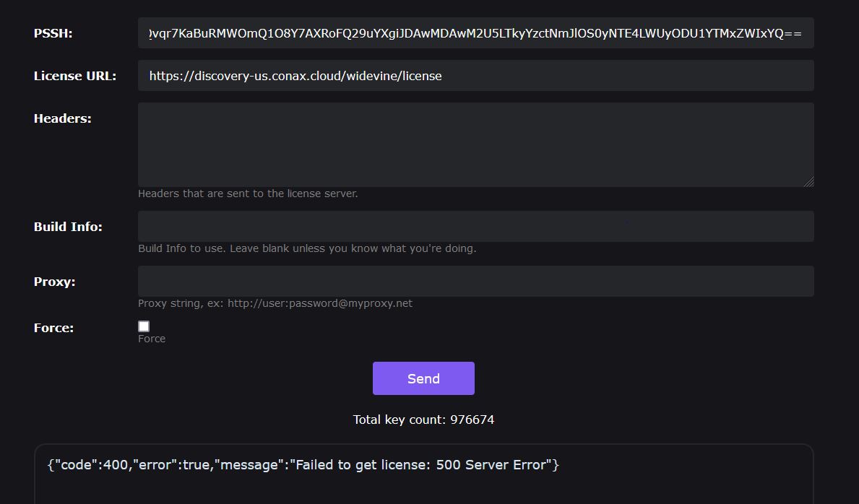
Task: Enable the Force checkbox
Action: (x=144, y=326)
